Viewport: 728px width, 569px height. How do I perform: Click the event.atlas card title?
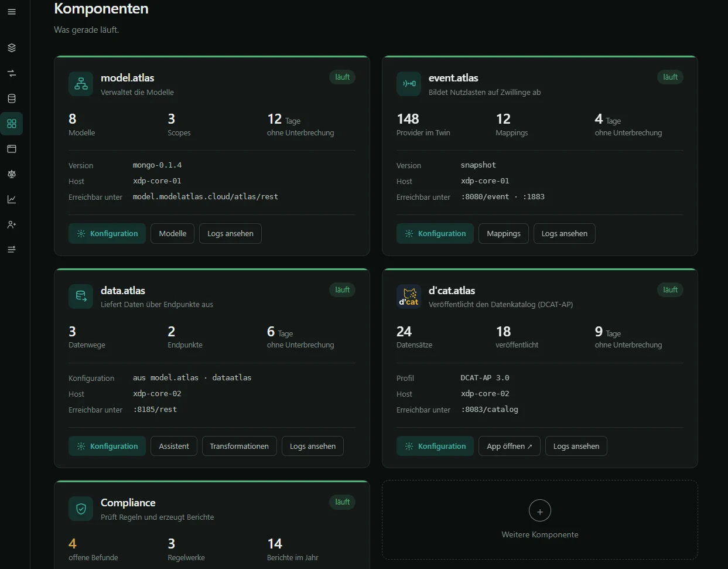[x=453, y=78]
